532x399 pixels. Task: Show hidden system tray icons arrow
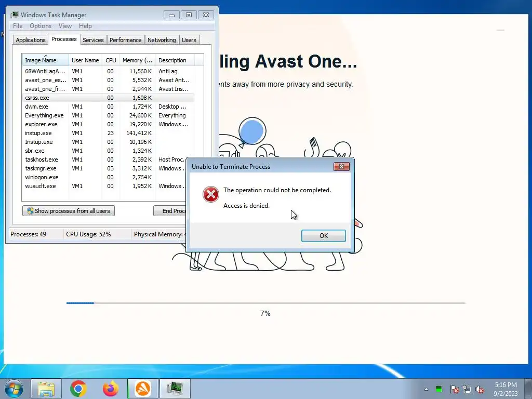(x=426, y=389)
